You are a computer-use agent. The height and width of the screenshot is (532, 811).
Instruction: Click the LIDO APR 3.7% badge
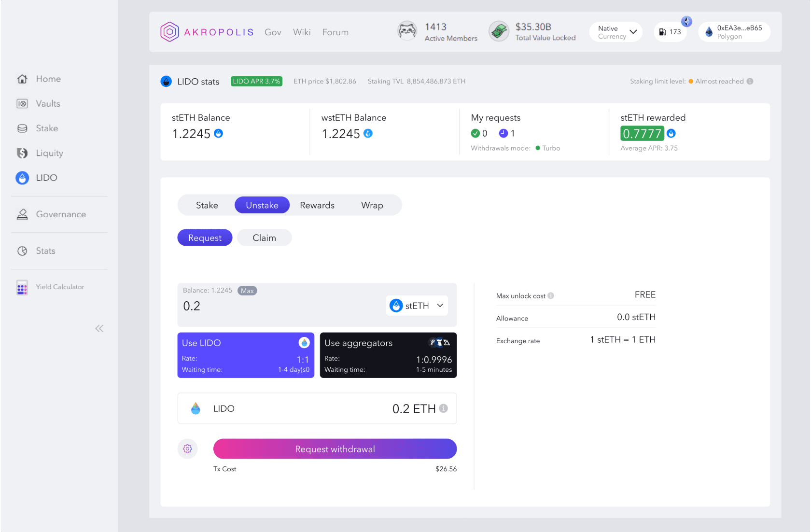pyautogui.click(x=256, y=81)
